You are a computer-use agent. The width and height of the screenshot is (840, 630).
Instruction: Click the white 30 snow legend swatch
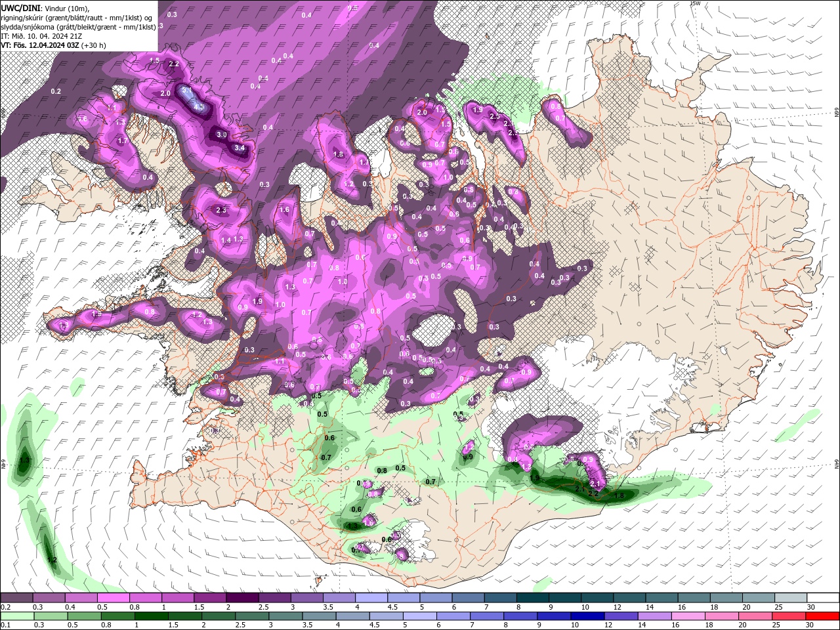[x=822, y=598]
